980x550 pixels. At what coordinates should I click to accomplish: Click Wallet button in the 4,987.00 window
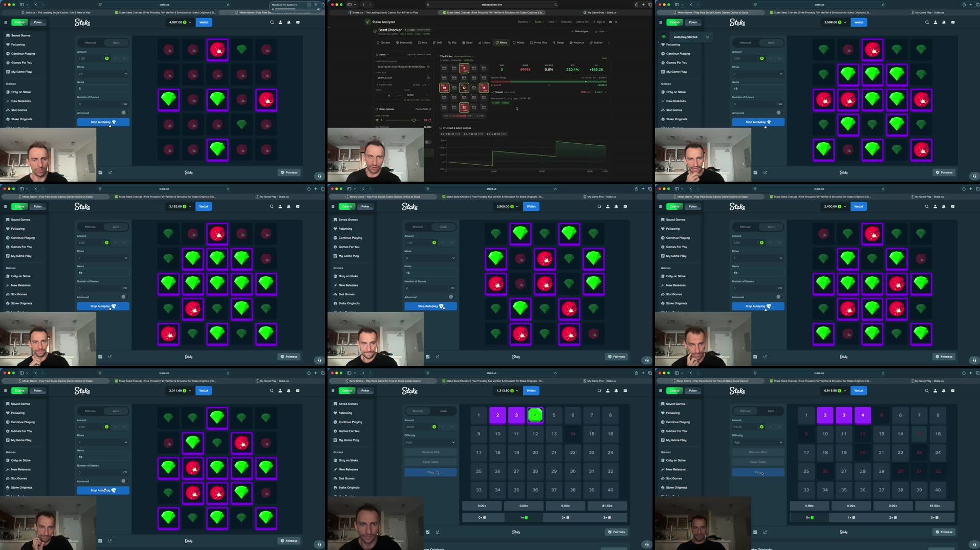[204, 22]
